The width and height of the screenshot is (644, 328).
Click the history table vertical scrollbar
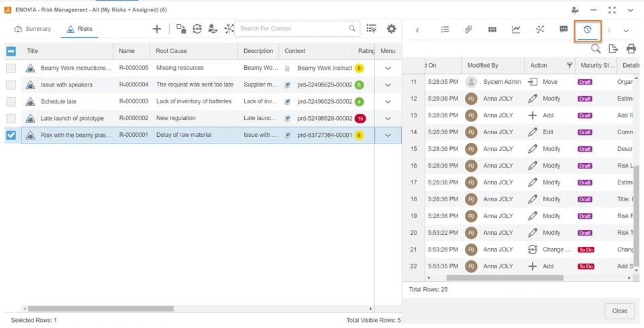(x=637, y=215)
